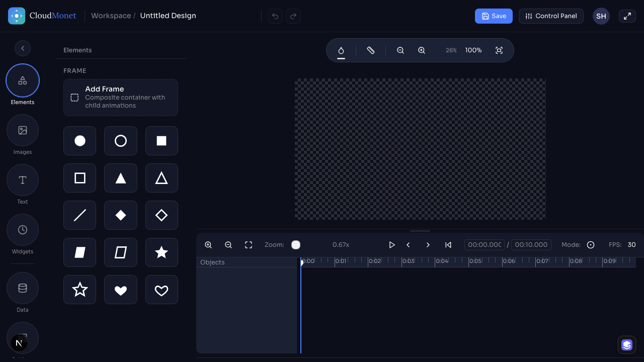The height and width of the screenshot is (362, 644).
Task: Play the animation
Action: tap(391, 245)
